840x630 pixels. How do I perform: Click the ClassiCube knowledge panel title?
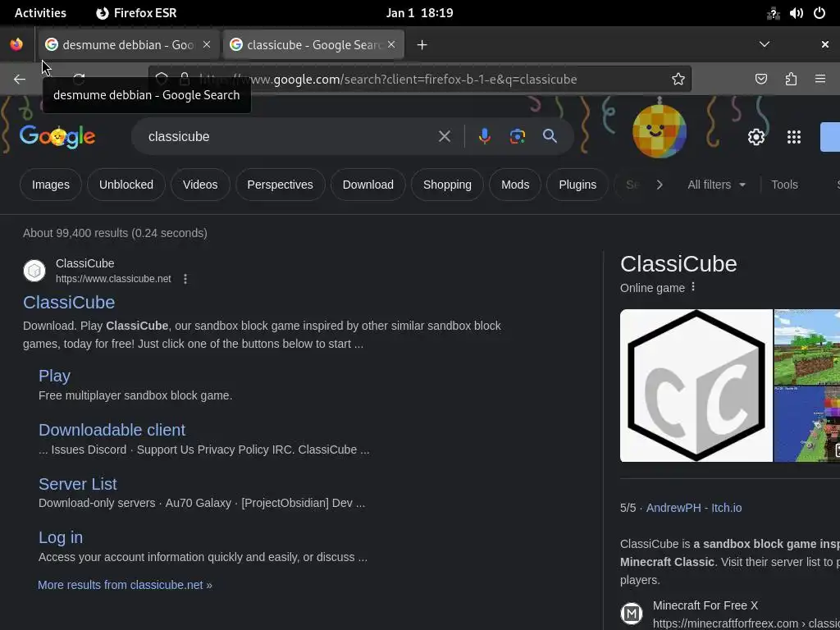coord(678,263)
